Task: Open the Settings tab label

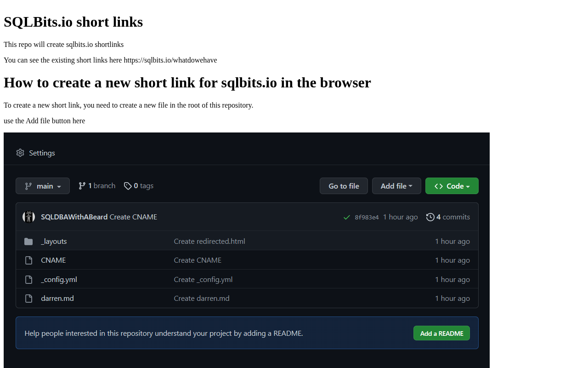Action: 42,153
